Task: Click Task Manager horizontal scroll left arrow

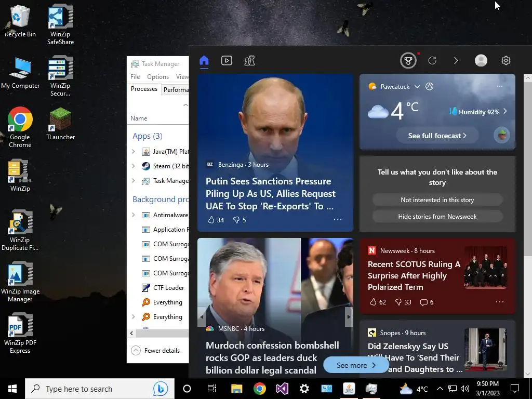Action: click(x=131, y=333)
